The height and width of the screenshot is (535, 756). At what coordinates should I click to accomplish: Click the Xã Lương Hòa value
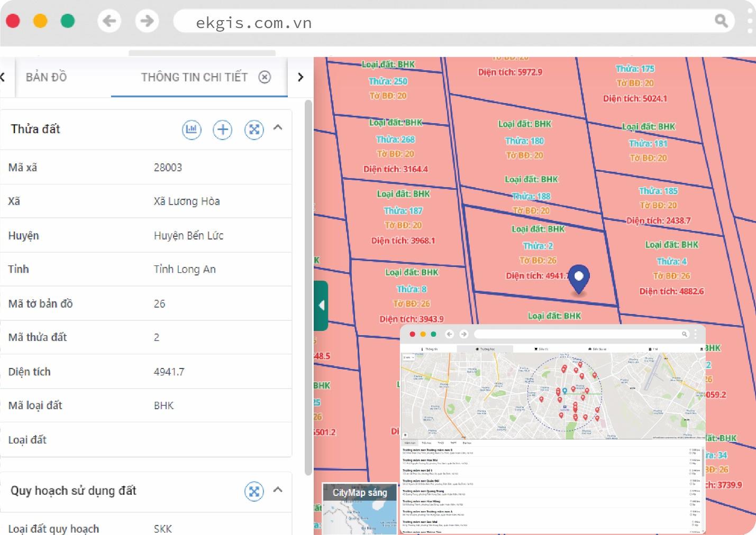[187, 201]
